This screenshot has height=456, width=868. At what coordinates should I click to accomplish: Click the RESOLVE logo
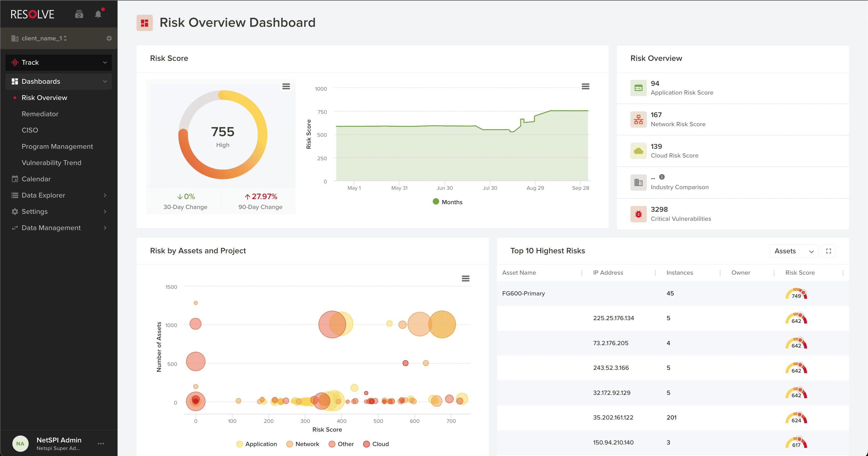(x=32, y=14)
